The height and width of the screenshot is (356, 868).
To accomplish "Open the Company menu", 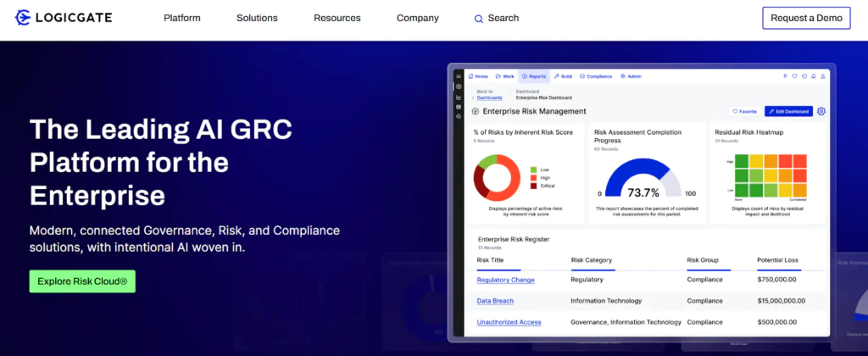I will pyautogui.click(x=417, y=19).
